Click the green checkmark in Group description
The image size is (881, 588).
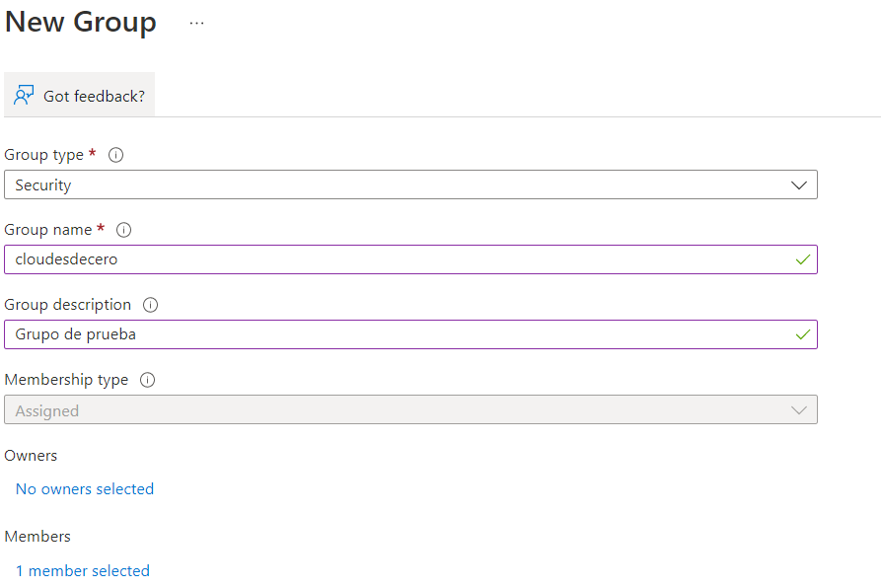click(802, 334)
